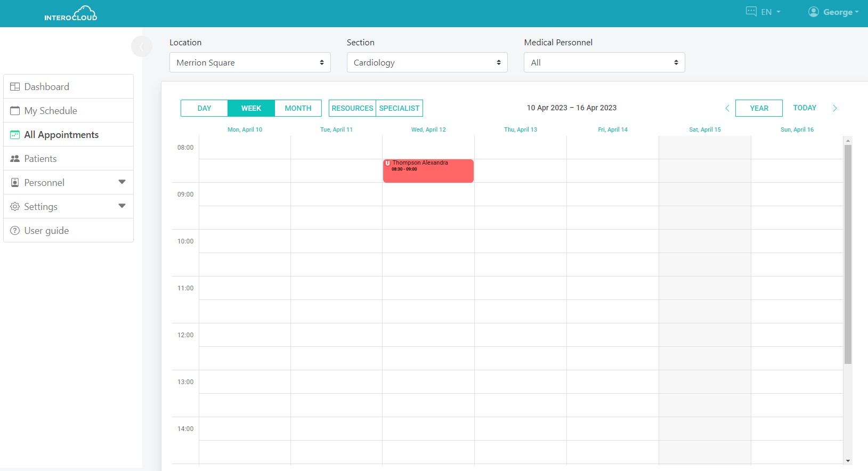Open the Location dropdown
The image size is (868, 471).
(x=250, y=62)
